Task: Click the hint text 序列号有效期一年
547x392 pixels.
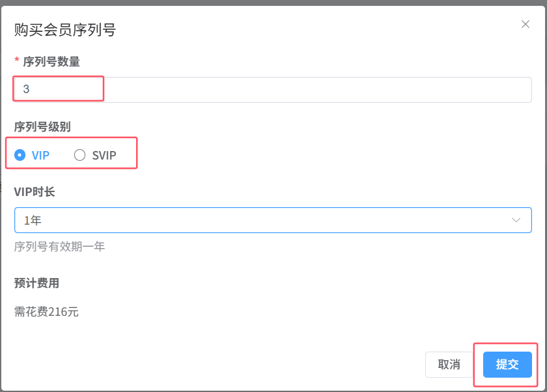Action: point(59,247)
